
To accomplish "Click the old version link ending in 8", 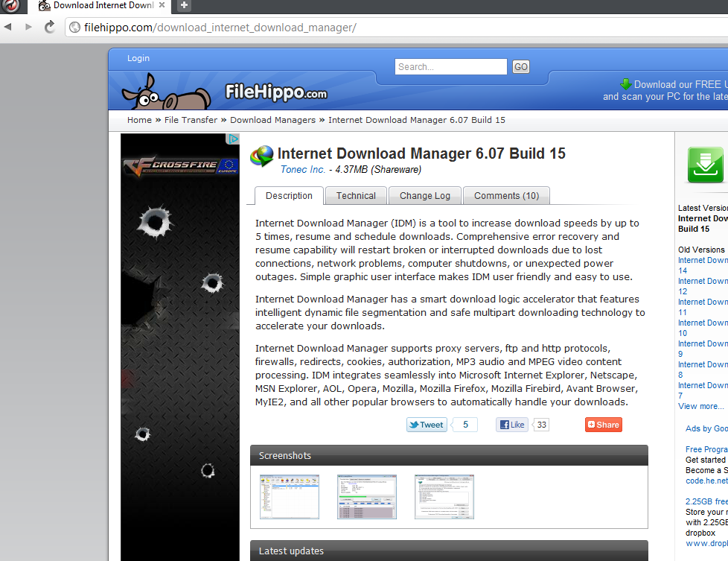I will 703,370.
